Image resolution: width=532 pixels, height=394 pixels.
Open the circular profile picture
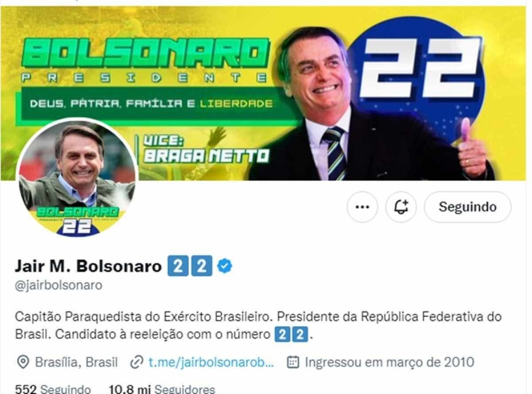pyautogui.click(x=77, y=177)
